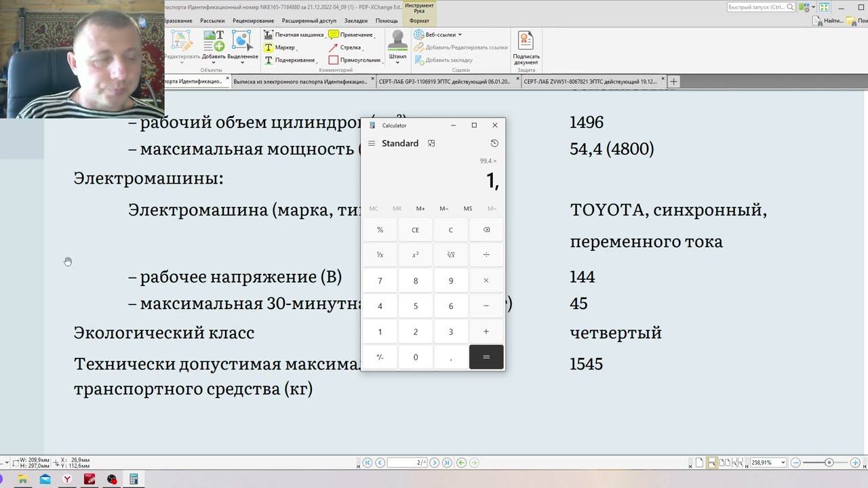Click the Добавить objects icon

[x=214, y=45]
